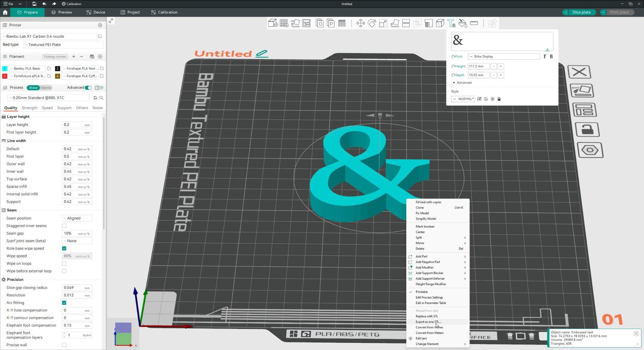Click the Flushing volumes button
The width and height of the screenshot is (644, 350).
pos(55,57)
